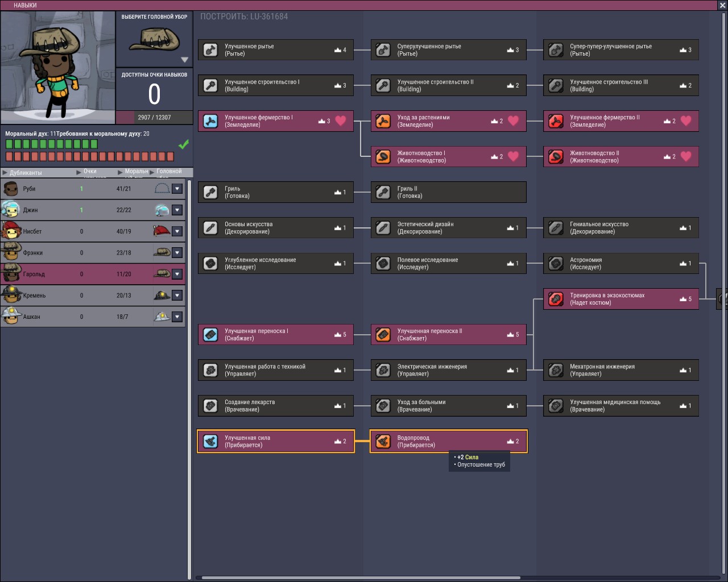Image resolution: width=728 pixels, height=582 pixels.
Task: Expand the hat dropdown for Нисбет
Action: tap(177, 231)
